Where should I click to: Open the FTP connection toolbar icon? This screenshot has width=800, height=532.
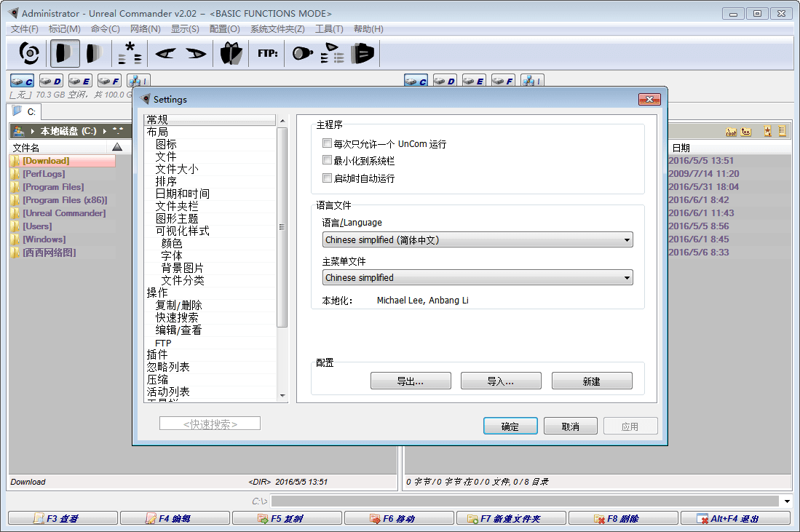coord(267,53)
